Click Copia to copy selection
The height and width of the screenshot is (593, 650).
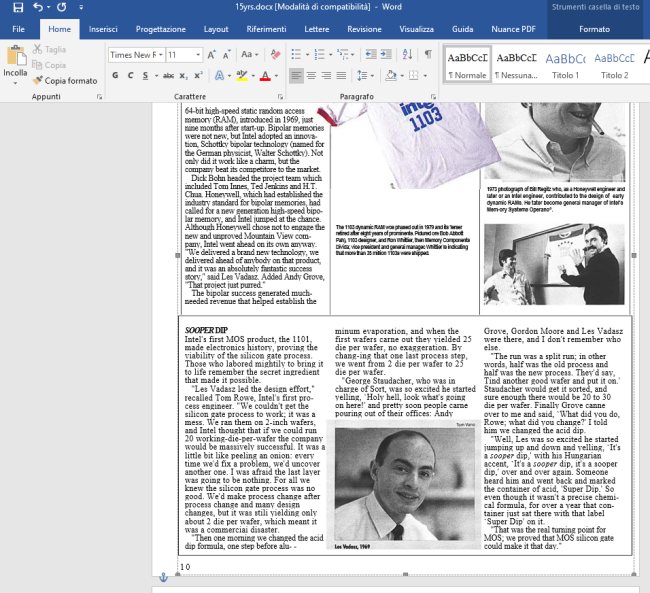click(x=50, y=65)
